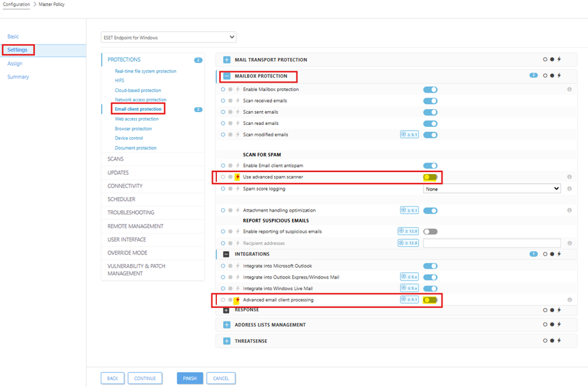The width and height of the screenshot is (588, 387).
Task: Click the info icon for Enable Mailbox protection
Action: [570, 89]
